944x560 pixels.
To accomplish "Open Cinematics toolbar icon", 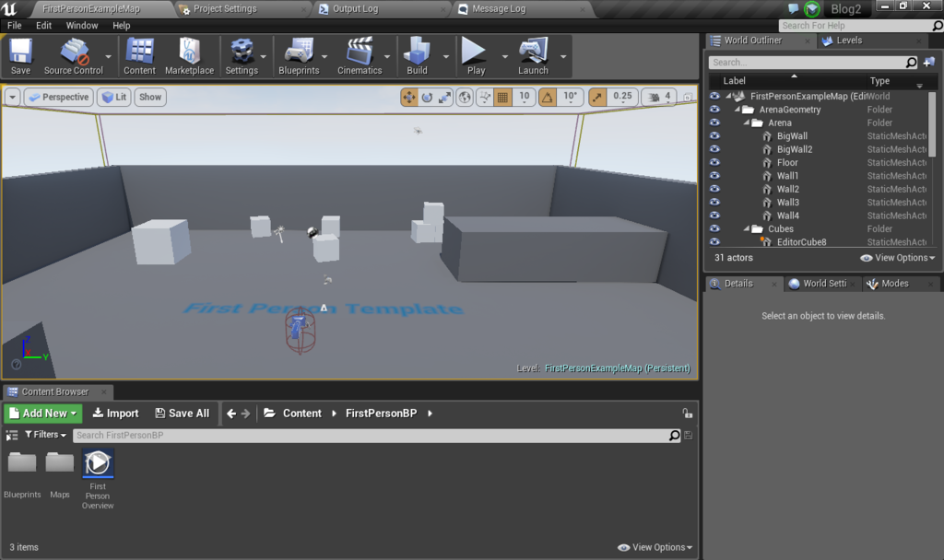I will tap(360, 56).
